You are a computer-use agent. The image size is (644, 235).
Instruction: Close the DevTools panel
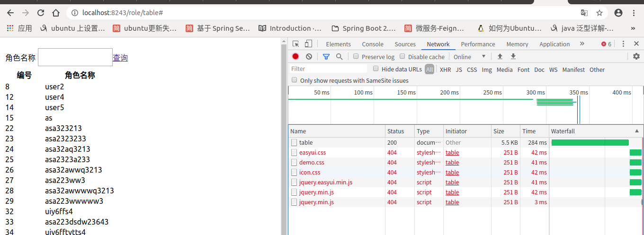636,44
